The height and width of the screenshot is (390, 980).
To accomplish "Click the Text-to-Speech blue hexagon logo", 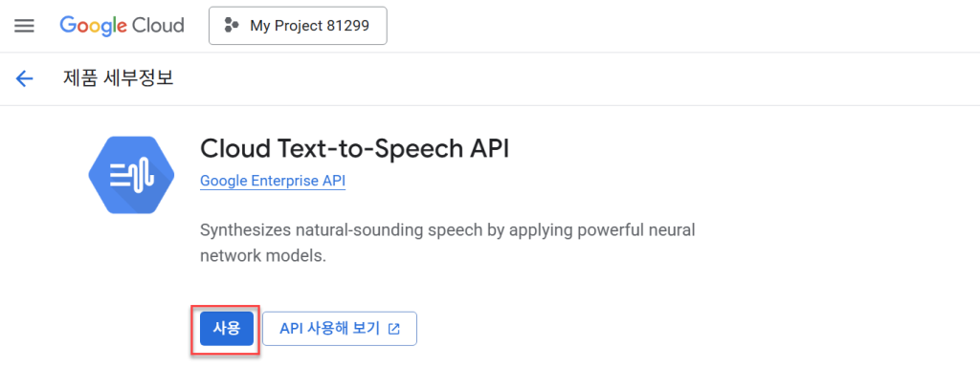I will coord(129,175).
